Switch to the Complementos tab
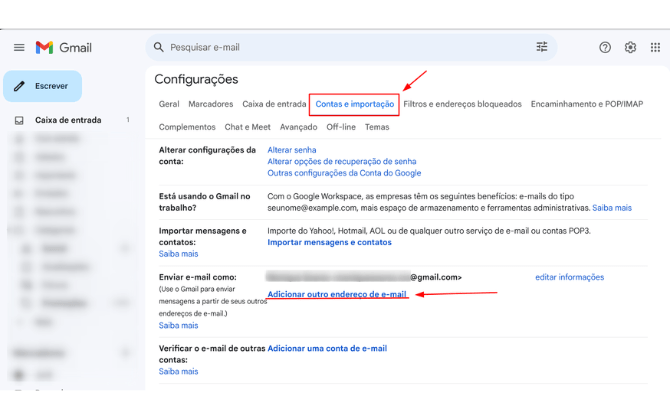This screenshot has width=670, height=419. 187,127
